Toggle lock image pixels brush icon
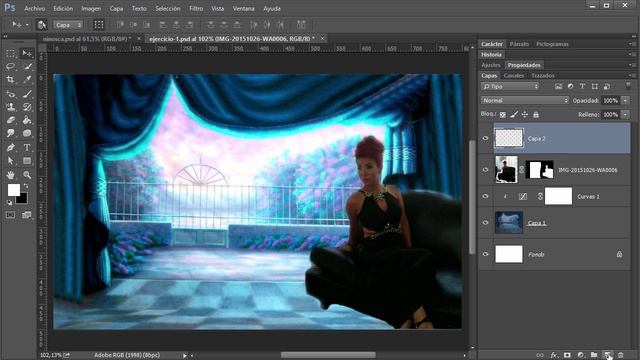Screen dimensions: 640x360 click(514, 115)
